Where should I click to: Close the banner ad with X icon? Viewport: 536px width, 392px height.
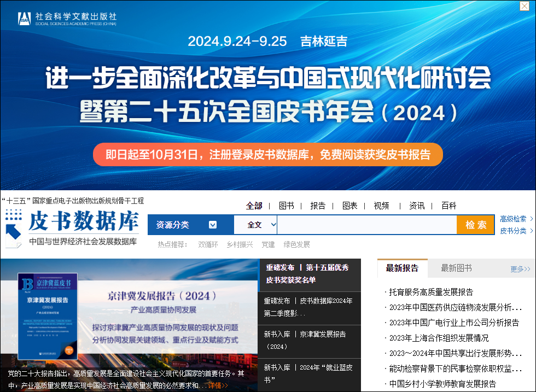coord(523,6)
